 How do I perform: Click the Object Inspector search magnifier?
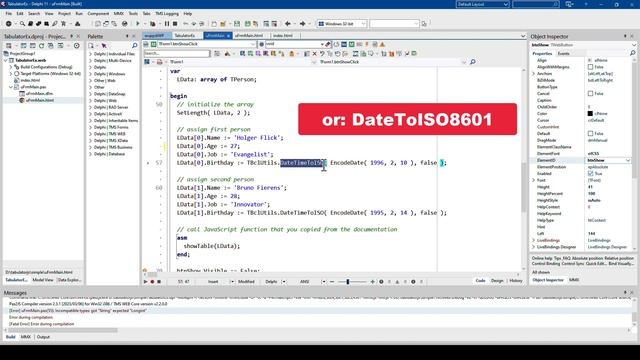click(x=633, y=53)
